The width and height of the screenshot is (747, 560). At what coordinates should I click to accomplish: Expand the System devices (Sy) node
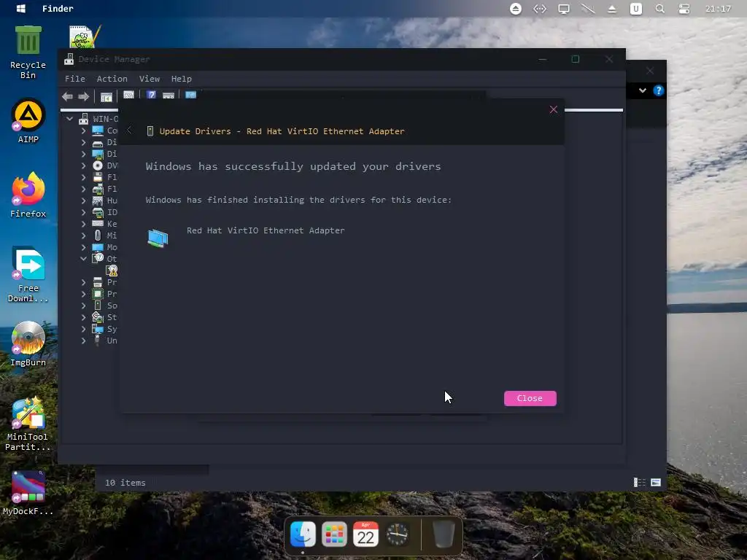click(x=83, y=329)
